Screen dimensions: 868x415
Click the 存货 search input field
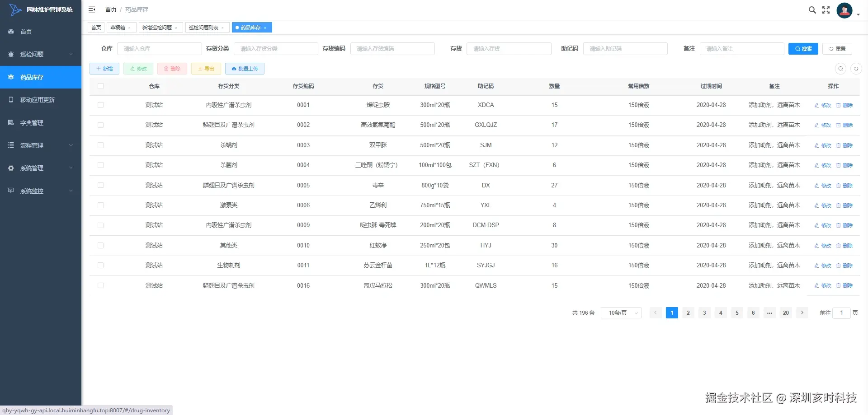(509, 49)
